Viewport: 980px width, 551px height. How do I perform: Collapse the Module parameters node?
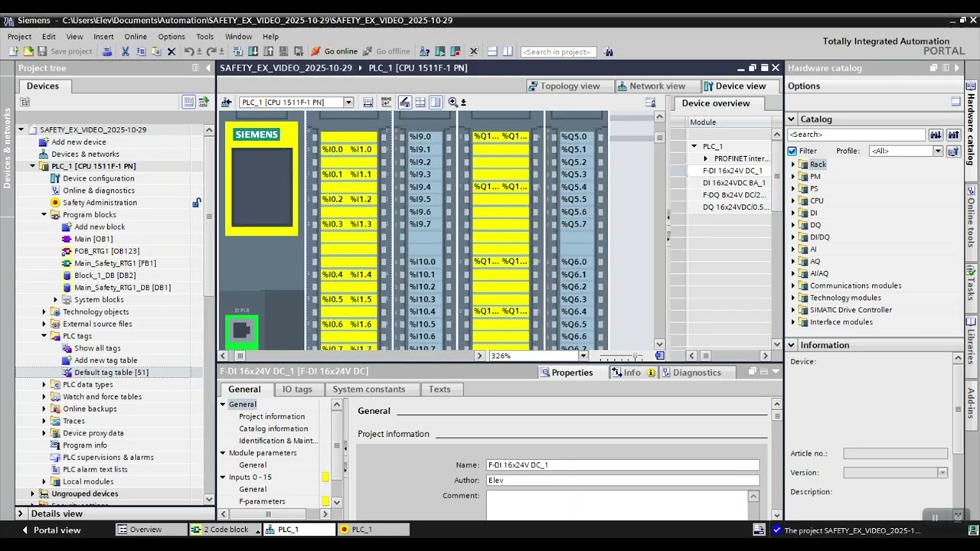[x=224, y=453]
